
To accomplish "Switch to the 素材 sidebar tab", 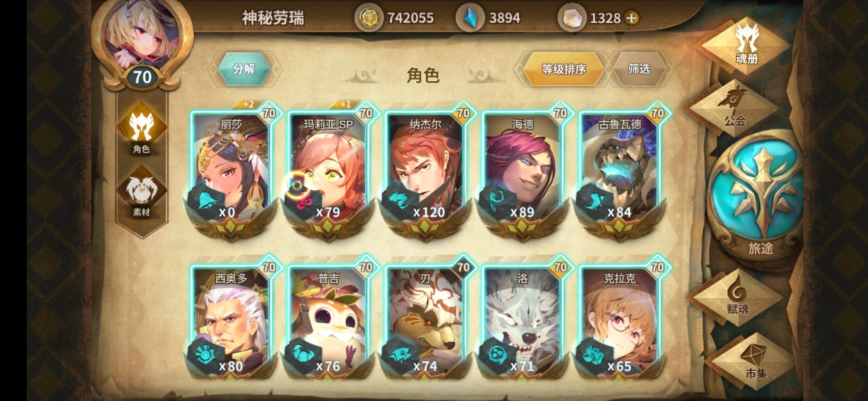I will [x=141, y=193].
